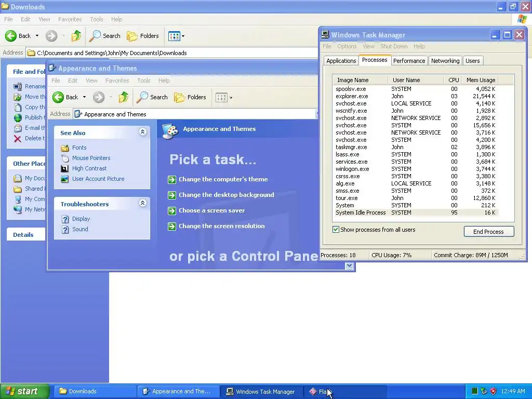Click green arrow beside Choose a screen saver

(172, 211)
